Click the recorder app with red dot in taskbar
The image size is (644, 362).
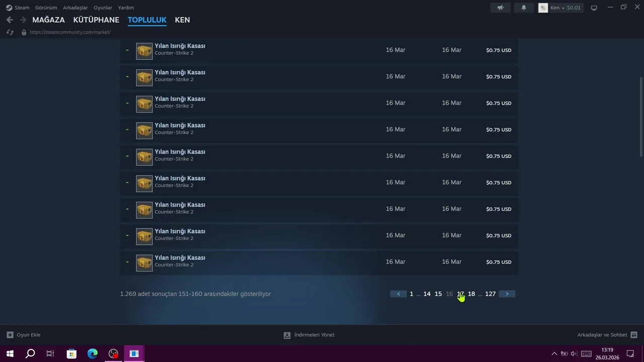tap(114, 353)
